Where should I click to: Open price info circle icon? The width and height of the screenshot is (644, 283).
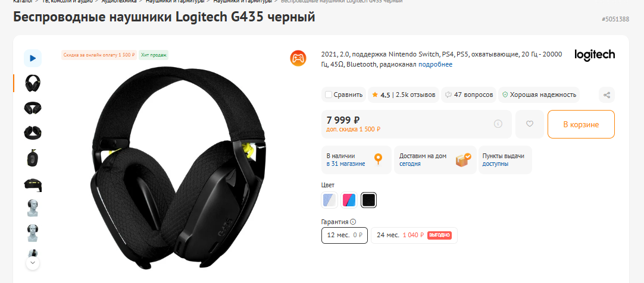point(498,124)
